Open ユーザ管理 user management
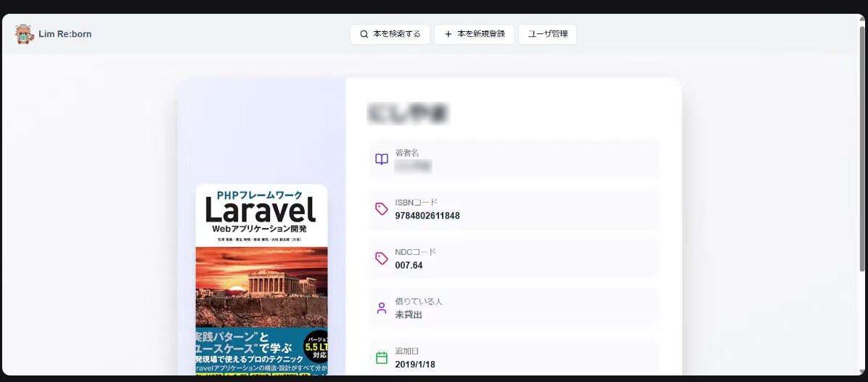Viewport: 868px width, 382px height. pos(547,34)
